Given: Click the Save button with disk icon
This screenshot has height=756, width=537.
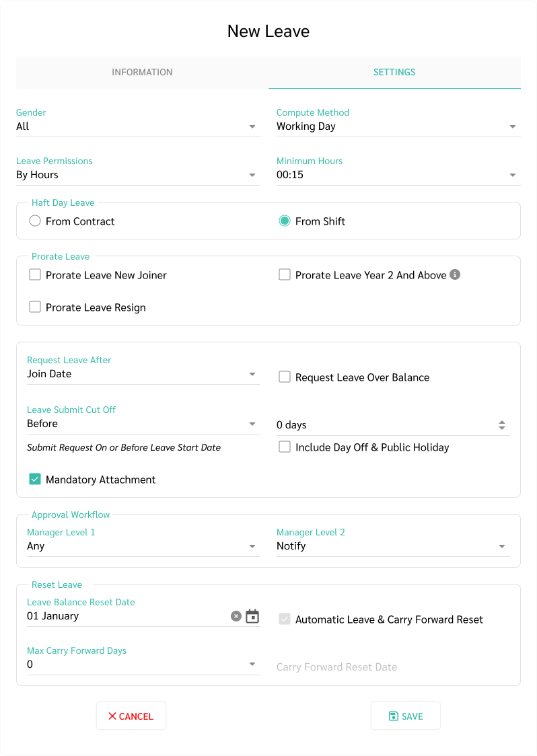Looking at the screenshot, I should click(x=405, y=716).
